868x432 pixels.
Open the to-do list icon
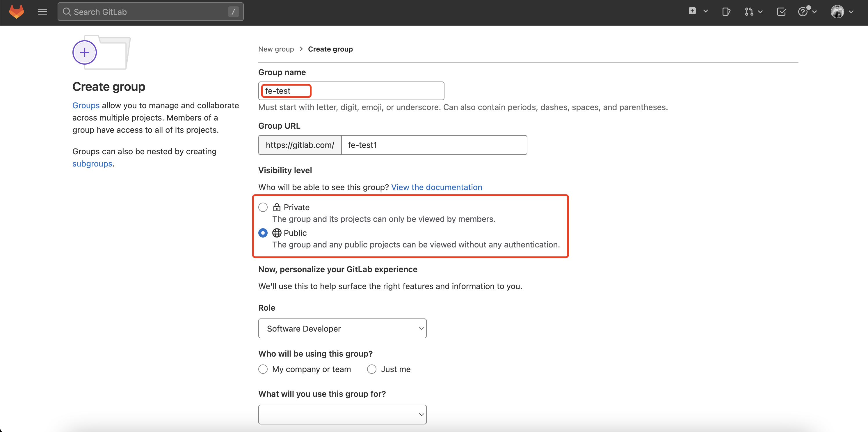[x=781, y=12]
